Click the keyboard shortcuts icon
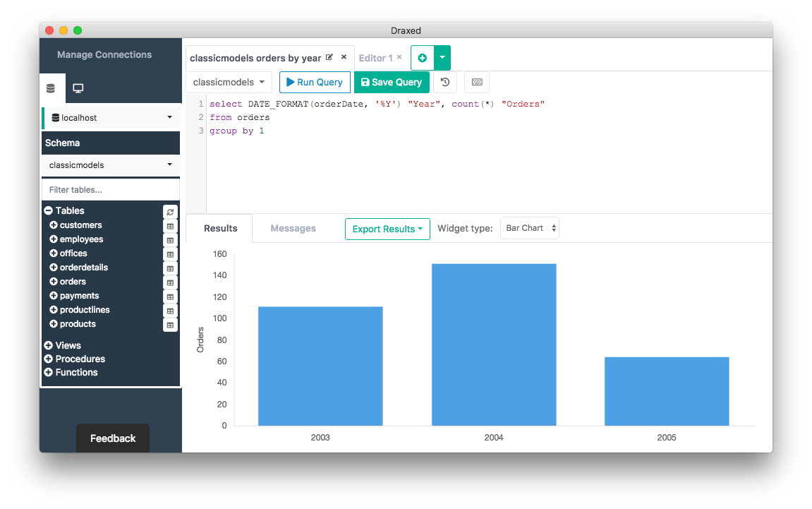812x509 pixels. point(477,82)
